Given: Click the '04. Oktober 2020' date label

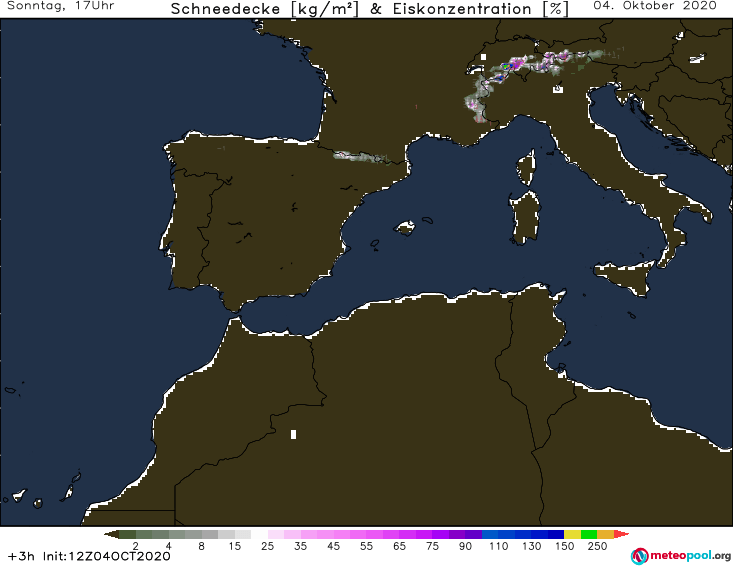Looking at the screenshot, I should [x=655, y=6].
